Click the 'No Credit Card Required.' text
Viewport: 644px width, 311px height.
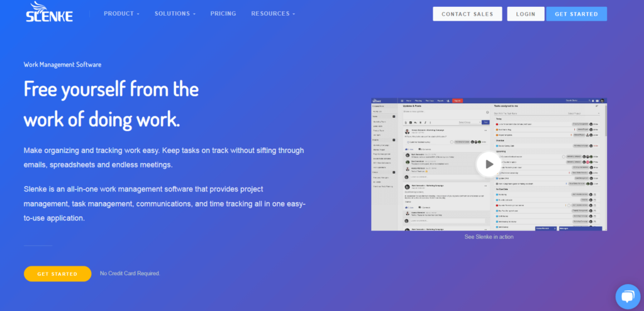[x=130, y=274]
